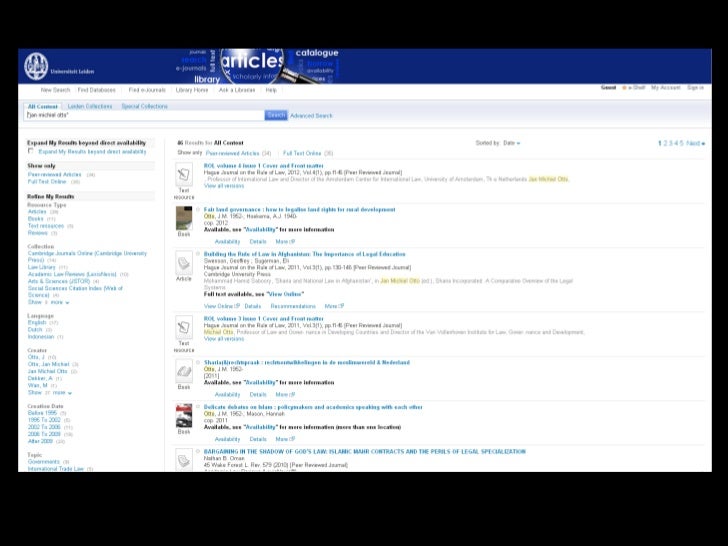The width and height of the screenshot is (728, 546).
Task: Open Find Databases menu item
Action: [x=97, y=90]
